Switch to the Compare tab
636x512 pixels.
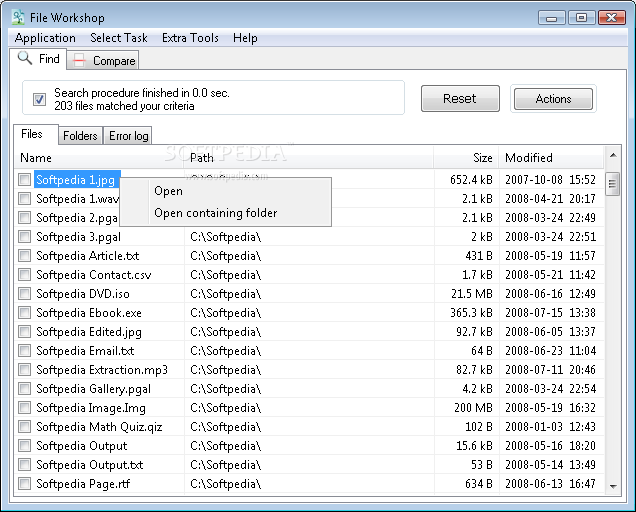pos(103,60)
